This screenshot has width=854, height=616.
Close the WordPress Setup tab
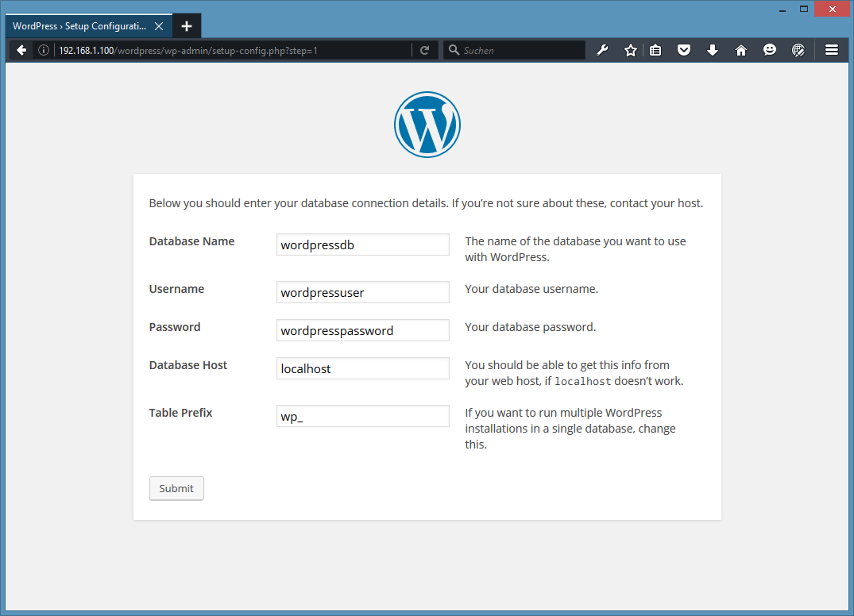pyautogui.click(x=159, y=26)
